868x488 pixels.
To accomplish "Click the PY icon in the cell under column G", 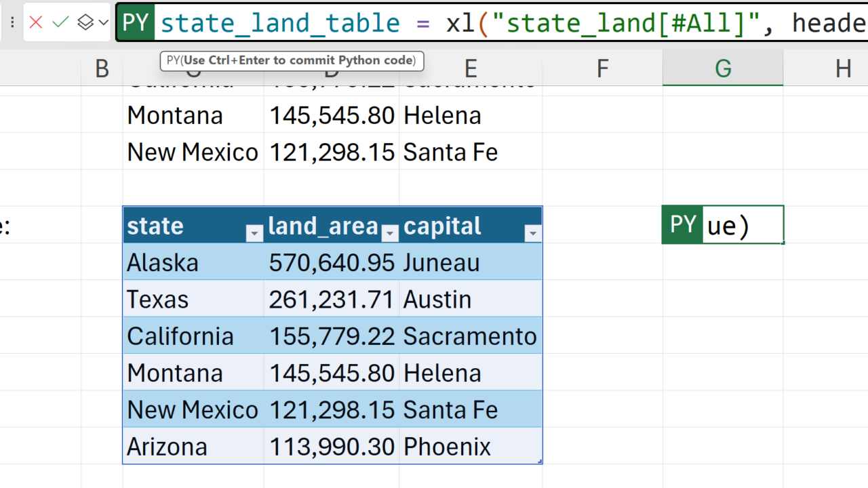I will 682,225.
